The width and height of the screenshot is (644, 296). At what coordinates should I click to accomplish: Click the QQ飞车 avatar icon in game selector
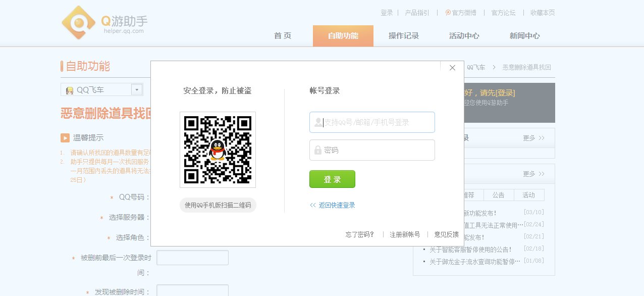71,89
